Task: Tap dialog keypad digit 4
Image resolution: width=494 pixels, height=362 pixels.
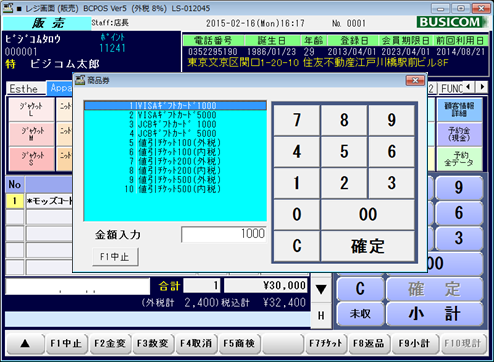Action: tap(297, 152)
